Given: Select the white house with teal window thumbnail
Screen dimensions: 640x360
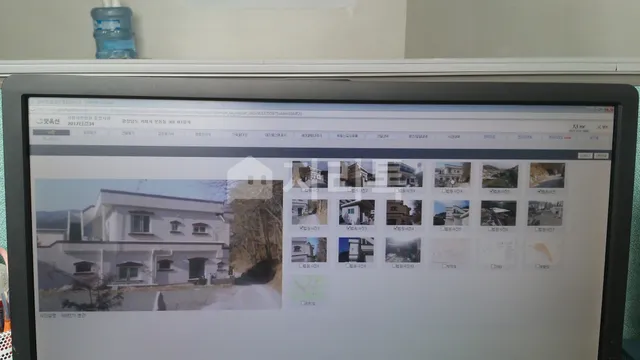Looking at the screenshot, I should tap(357, 212).
